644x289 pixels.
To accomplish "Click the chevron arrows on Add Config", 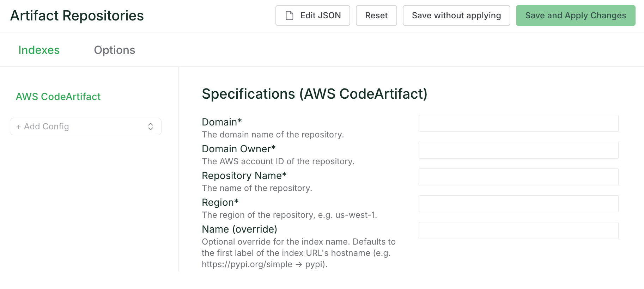I will coord(151,127).
